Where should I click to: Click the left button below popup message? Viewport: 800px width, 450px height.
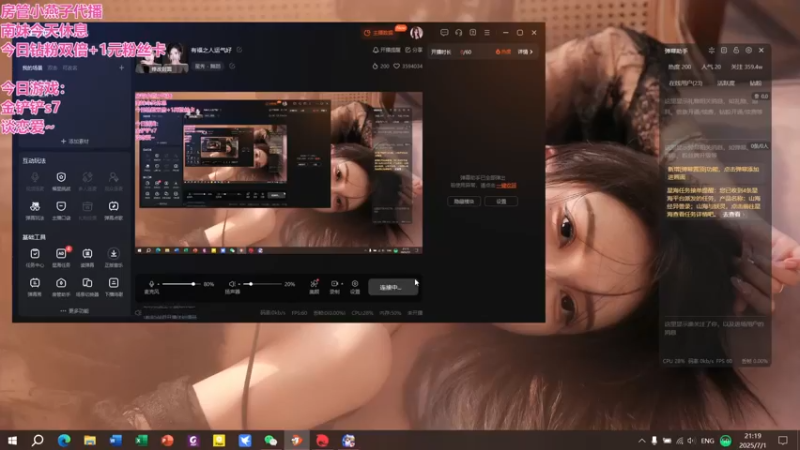(464, 202)
